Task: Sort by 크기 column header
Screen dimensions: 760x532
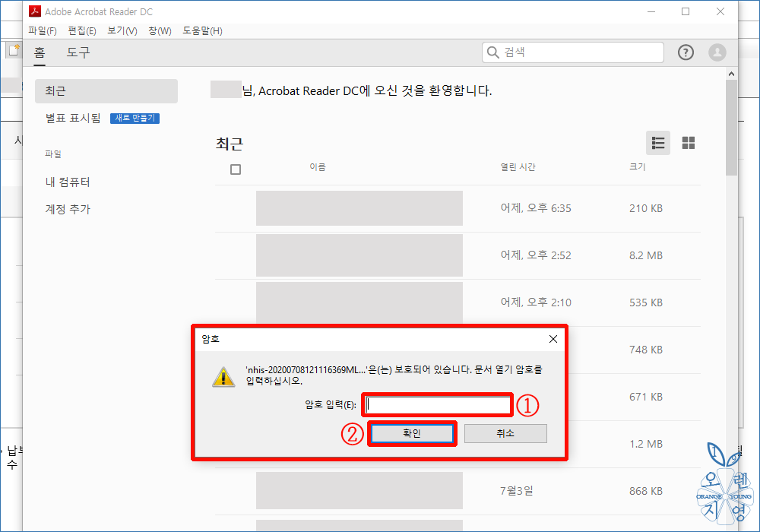Action: click(x=637, y=167)
